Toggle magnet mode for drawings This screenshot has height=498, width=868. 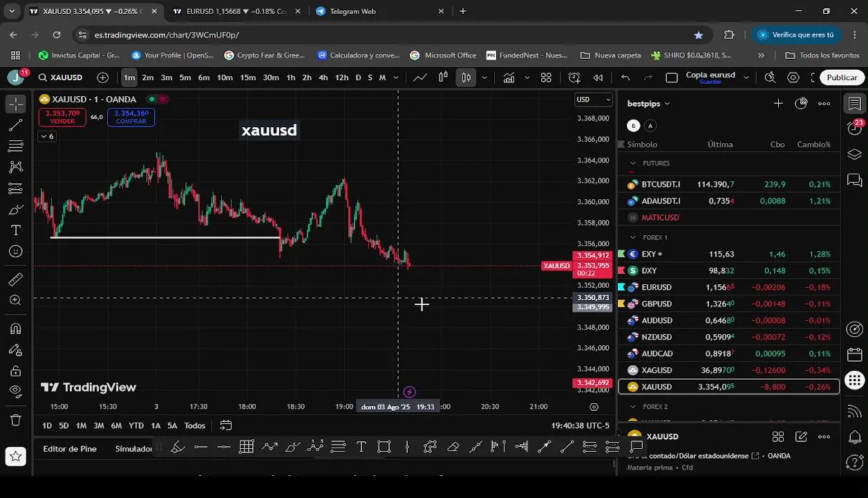[16, 329]
